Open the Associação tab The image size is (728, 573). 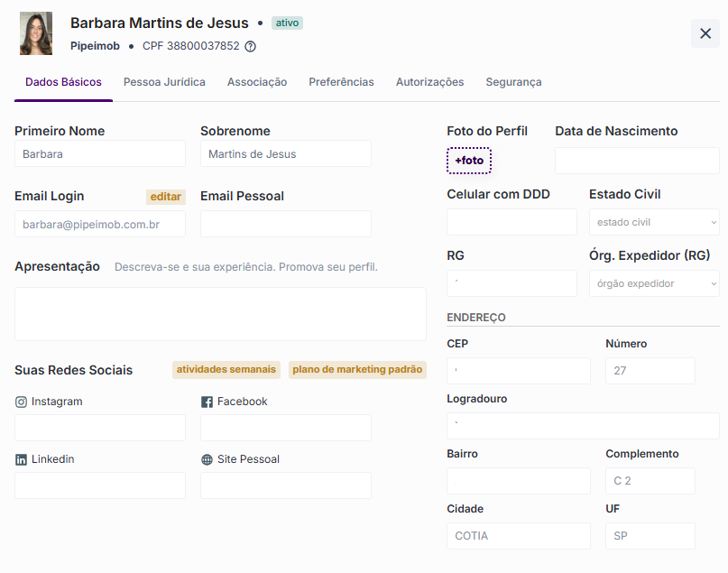pos(257,82)
